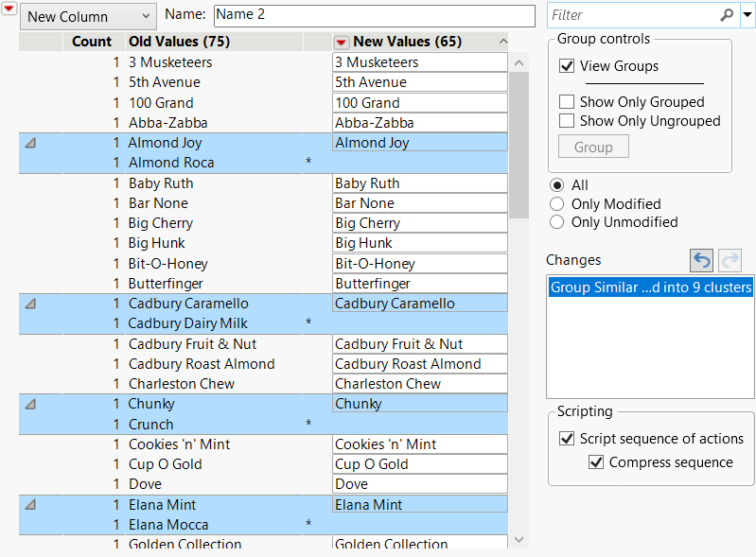Screen dimensions: 756x557
Task: Click the Filter magnifying glass icon
Action: (x=727, y=15)
